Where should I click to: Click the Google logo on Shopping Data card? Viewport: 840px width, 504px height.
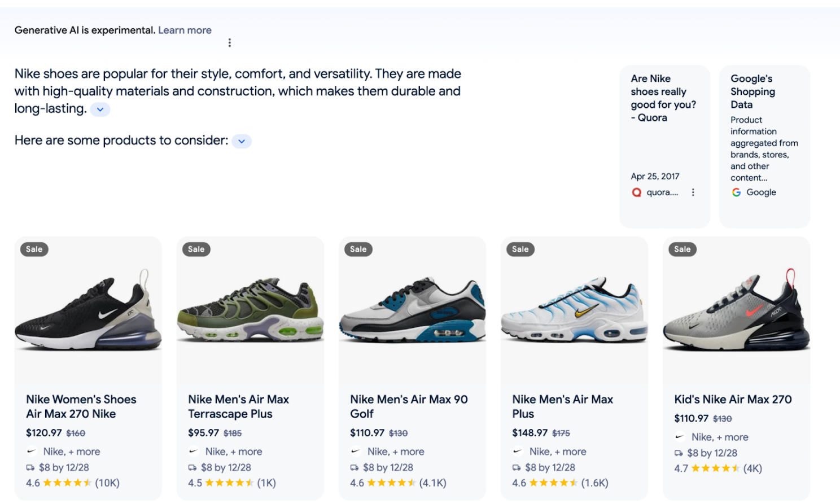click(x=736, y=192)
